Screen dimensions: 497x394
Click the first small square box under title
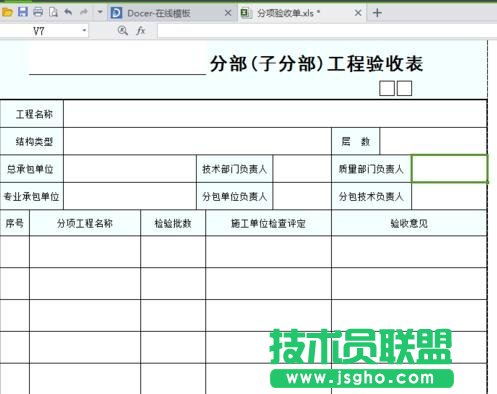(387, 88)
